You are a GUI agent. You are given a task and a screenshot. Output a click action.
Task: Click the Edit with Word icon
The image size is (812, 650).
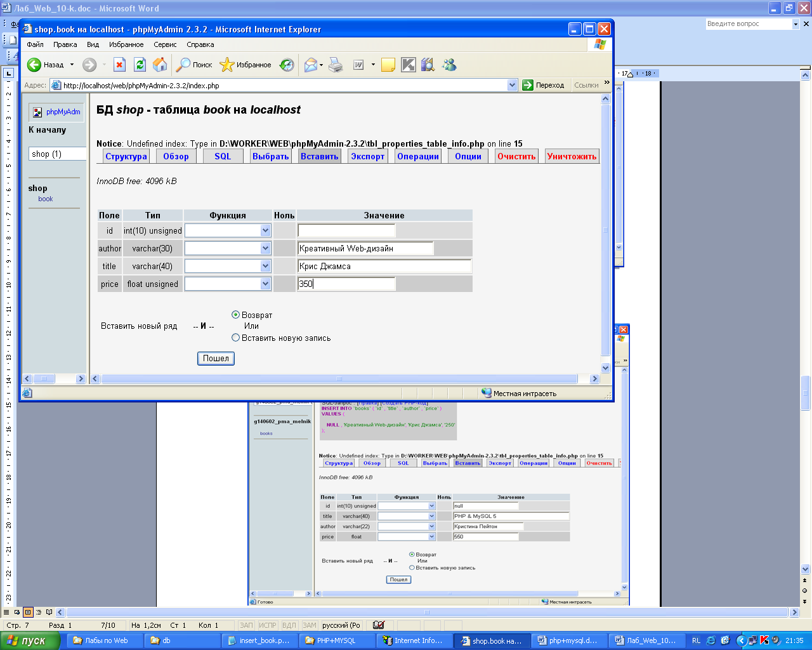(358, 65)
